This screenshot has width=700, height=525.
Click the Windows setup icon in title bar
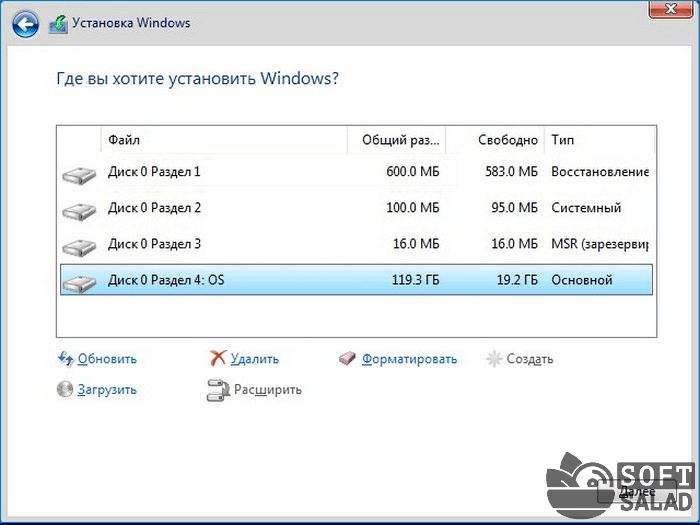pyautogui.click(x=58, y=24)
